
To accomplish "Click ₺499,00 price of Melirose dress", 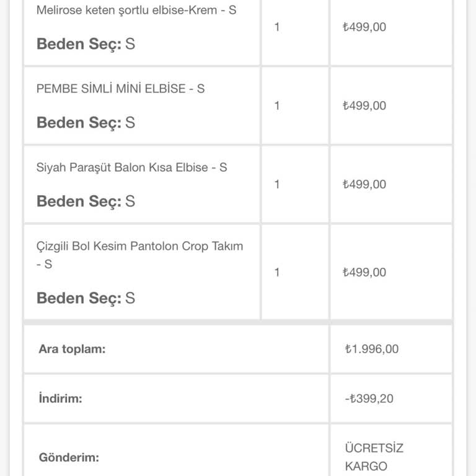I will pos(364,27).
